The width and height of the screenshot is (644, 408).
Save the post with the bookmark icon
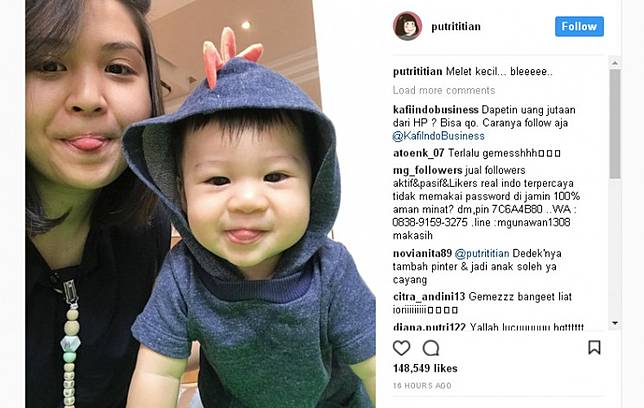point(594,347)
